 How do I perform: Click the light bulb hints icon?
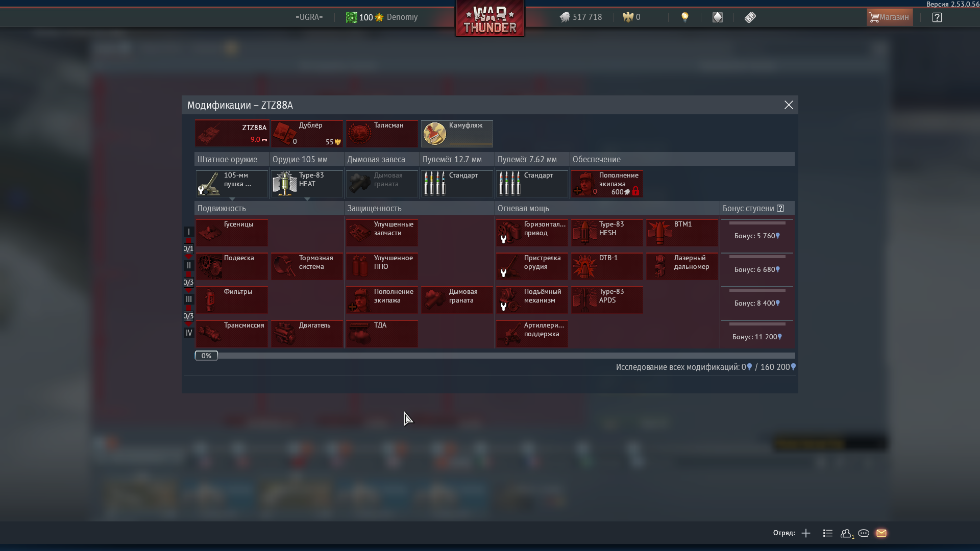[685, 17]
